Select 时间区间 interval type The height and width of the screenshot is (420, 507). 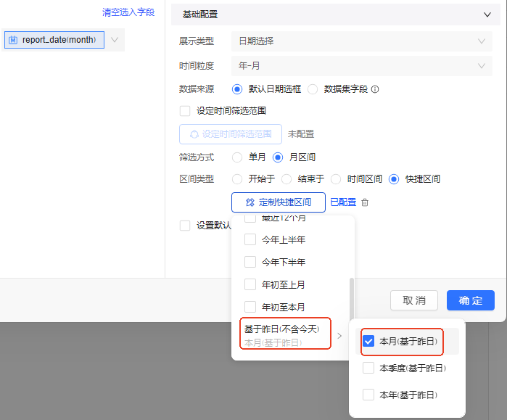pos(336,179)
